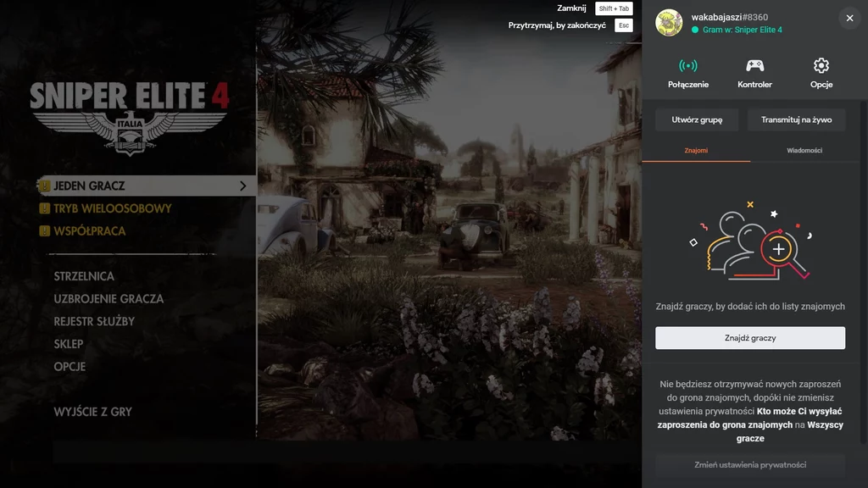
Task: Click the wakabajaszi profile avatar
Action: 669,23
